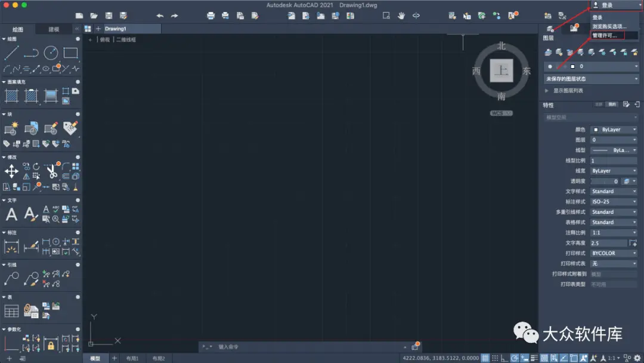Open the 标注样式 ISO-25 dropdown

pos(614,201)
